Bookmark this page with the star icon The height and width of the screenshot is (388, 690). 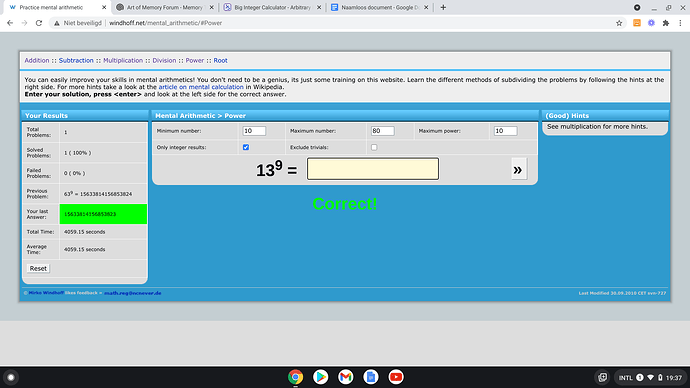click(619, 23)
